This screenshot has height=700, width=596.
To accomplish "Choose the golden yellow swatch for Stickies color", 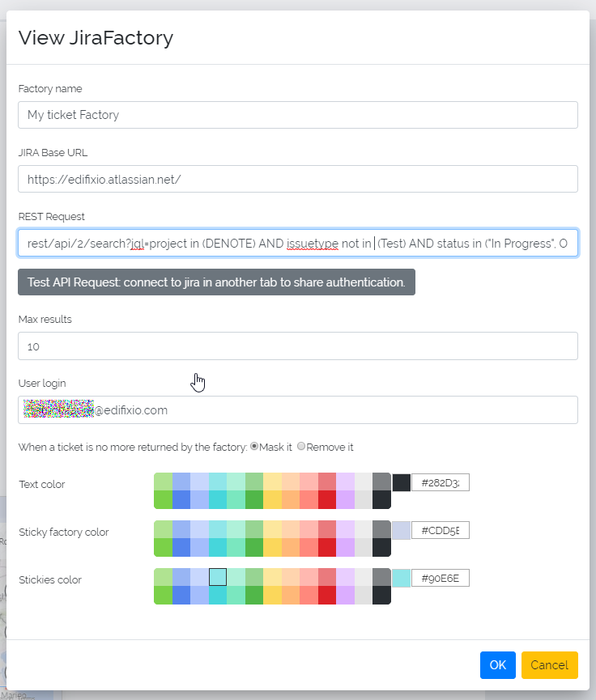I will tap(273, 595).
